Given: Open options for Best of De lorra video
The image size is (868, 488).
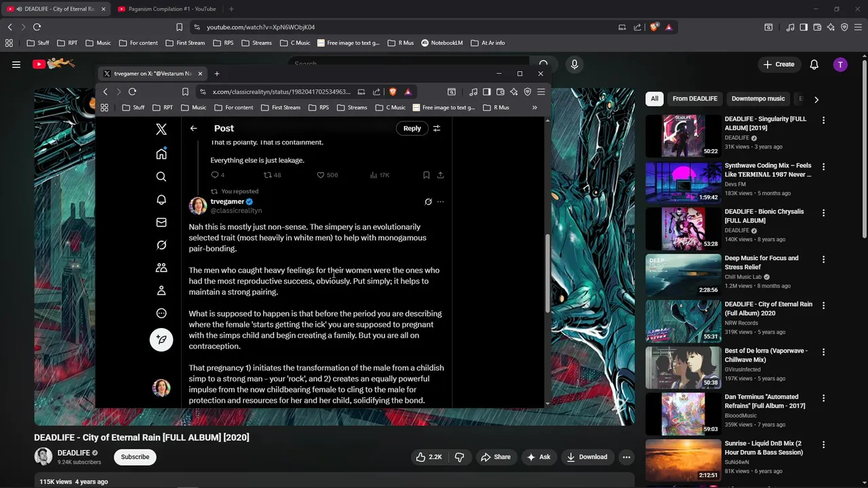Looking at the screenshot, I should (824, 352).
